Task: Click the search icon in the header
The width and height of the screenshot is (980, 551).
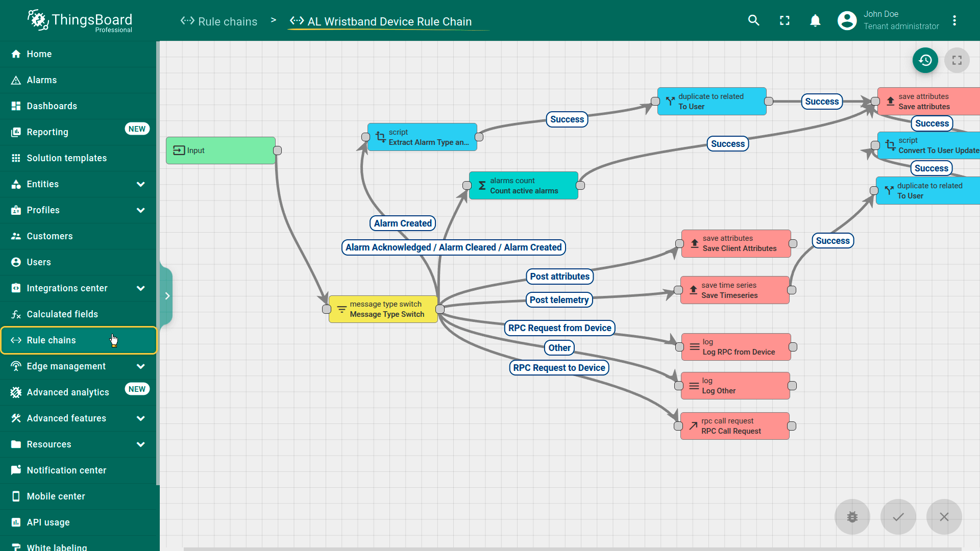Action: click(753, 20)
